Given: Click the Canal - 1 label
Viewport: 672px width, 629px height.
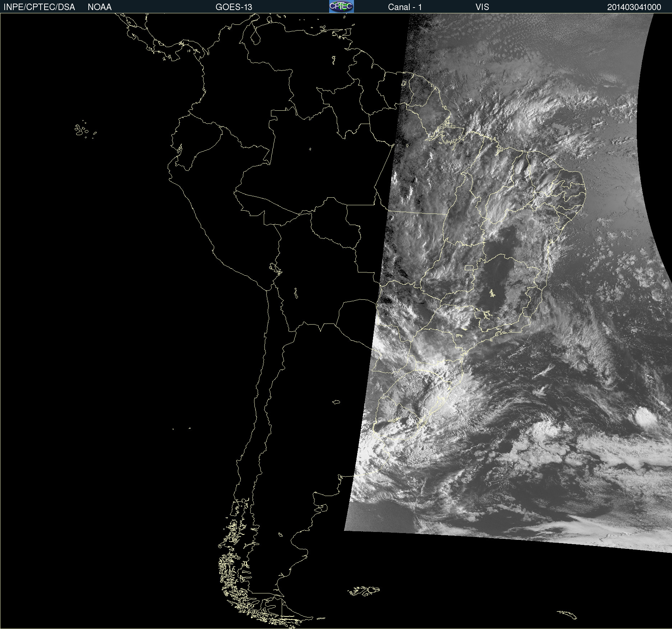Looking at the screenshot, I should click(405, 7).
